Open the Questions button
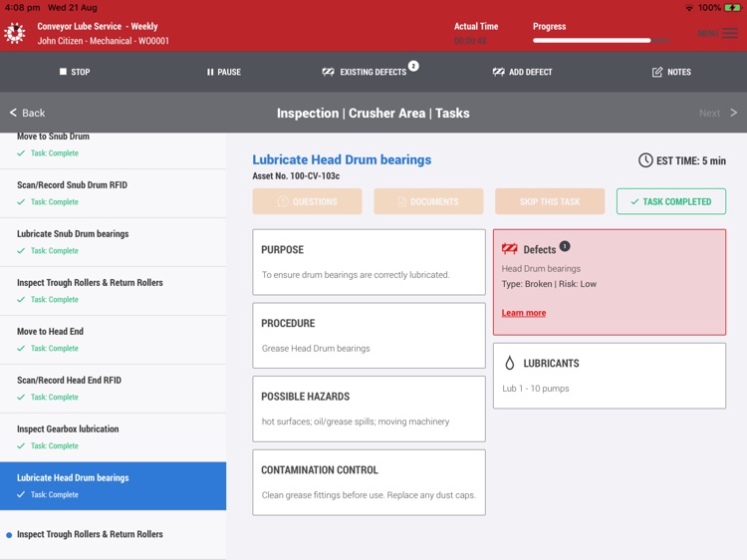 [x=308, y=201]
